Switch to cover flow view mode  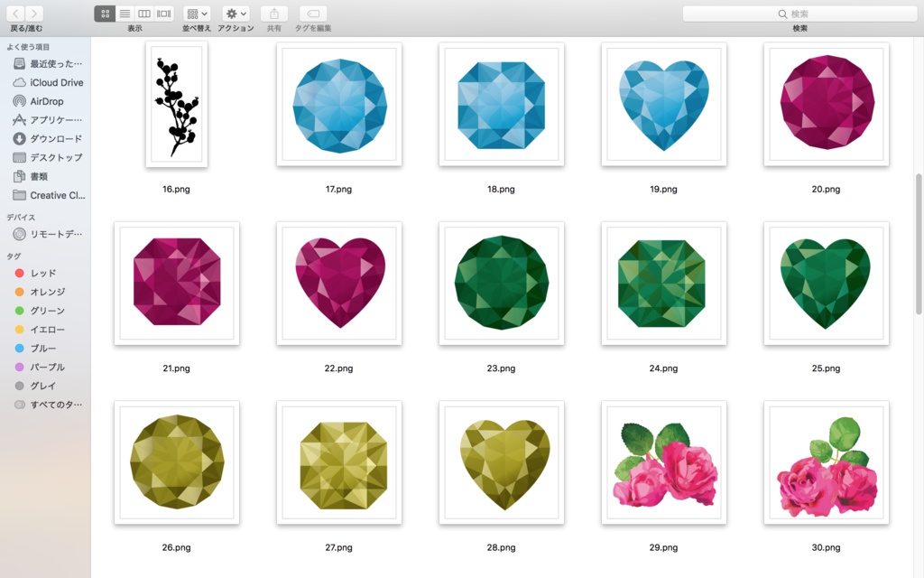164,14
